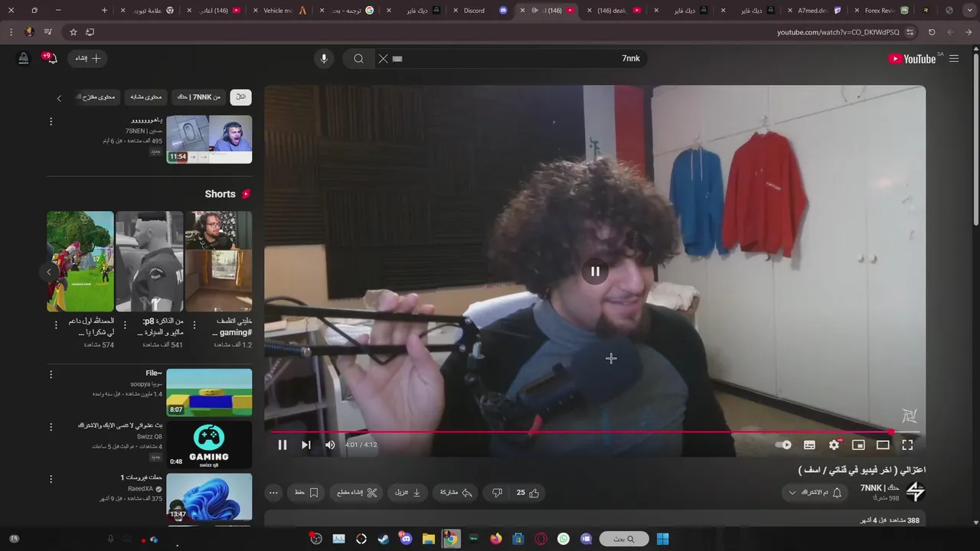Bookmark this page with star icon
The image size is (980, 551).
pyautogui.click(x=73, y=32)
